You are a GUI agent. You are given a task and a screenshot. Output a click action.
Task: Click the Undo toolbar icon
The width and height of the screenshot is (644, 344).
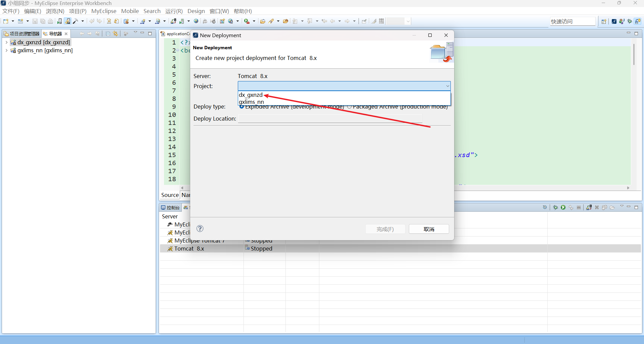pyautogui.click(x=92, y=21)
